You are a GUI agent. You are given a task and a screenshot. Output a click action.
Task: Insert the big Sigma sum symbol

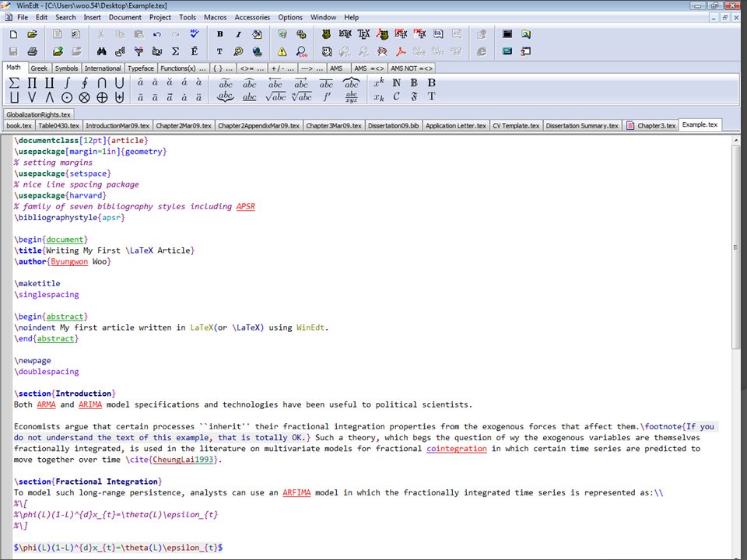tap(14, 83)
